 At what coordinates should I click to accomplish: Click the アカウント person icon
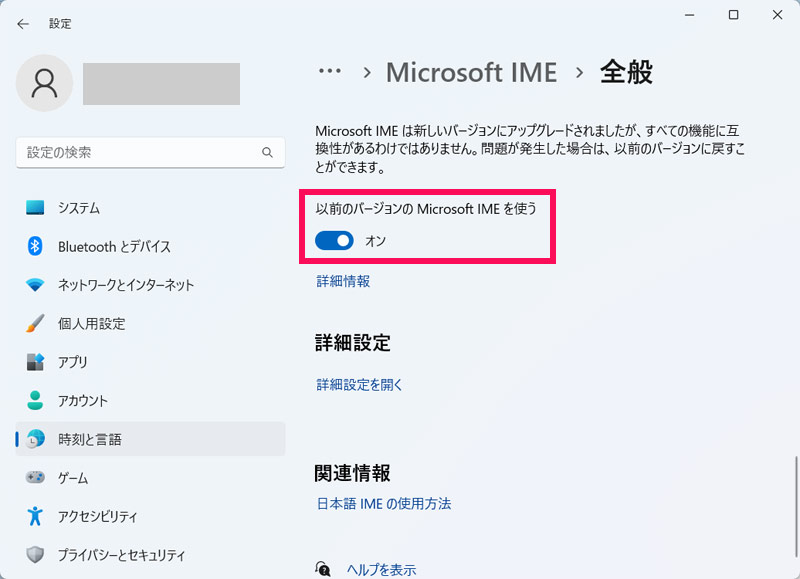click(35, 400)
